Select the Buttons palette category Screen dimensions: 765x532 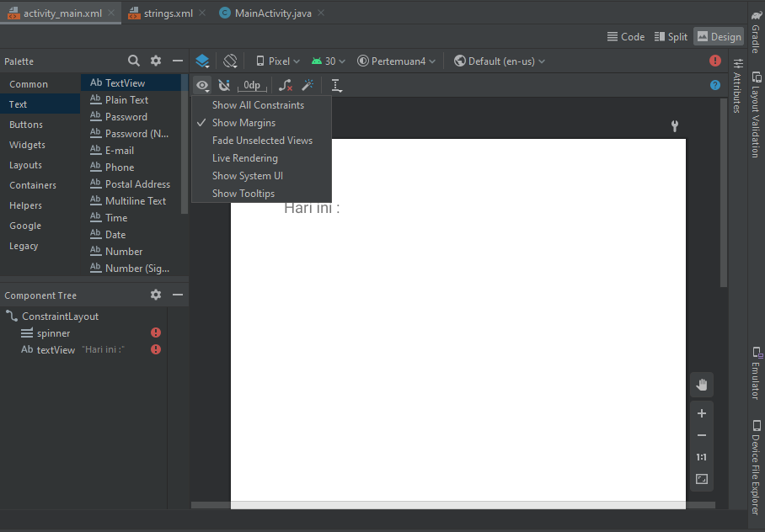click(x=40, y=125)
